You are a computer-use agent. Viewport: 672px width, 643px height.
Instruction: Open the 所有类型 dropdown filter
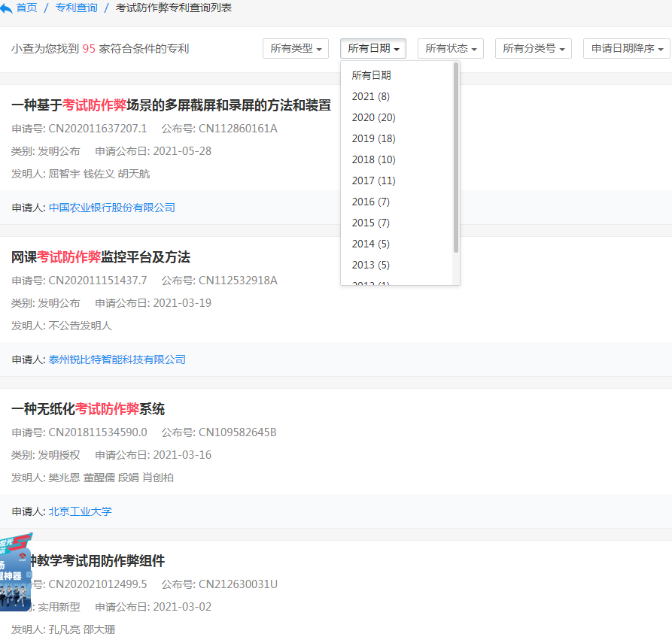295,48
